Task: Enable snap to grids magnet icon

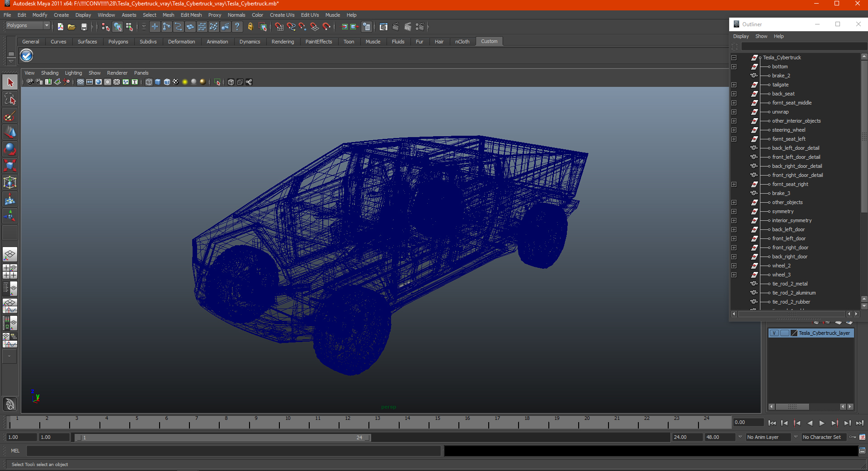Action: point(279,27)
